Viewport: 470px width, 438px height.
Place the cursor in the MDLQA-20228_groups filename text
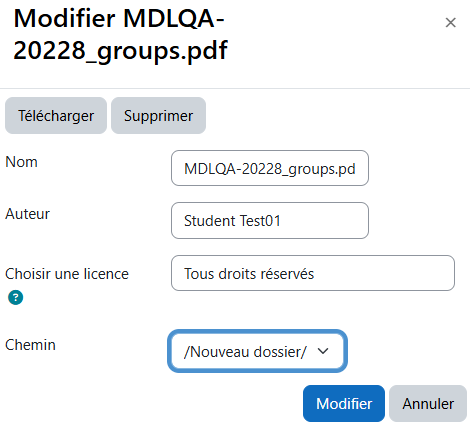270,169
